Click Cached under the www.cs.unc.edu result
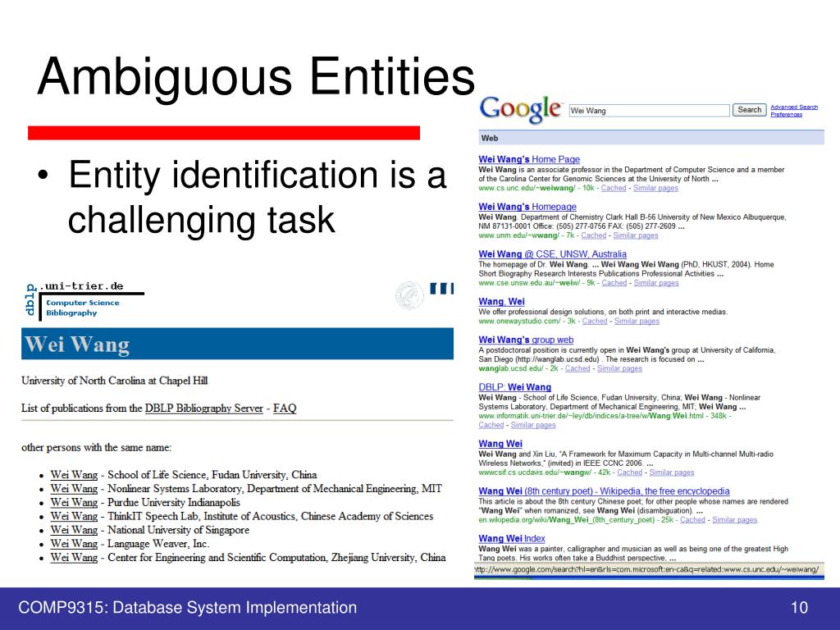The height and width of the screenshot is (630, 840). coord(614,188)
